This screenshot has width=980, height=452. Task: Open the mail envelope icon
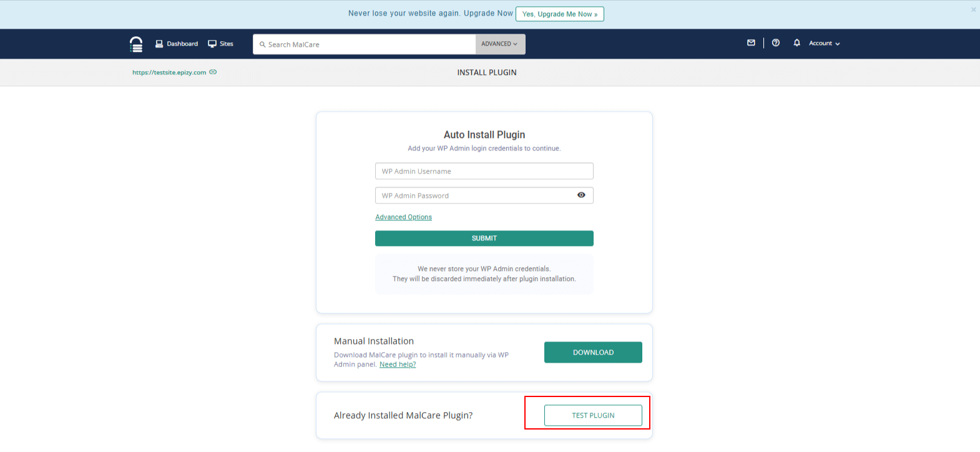point(751,43)
